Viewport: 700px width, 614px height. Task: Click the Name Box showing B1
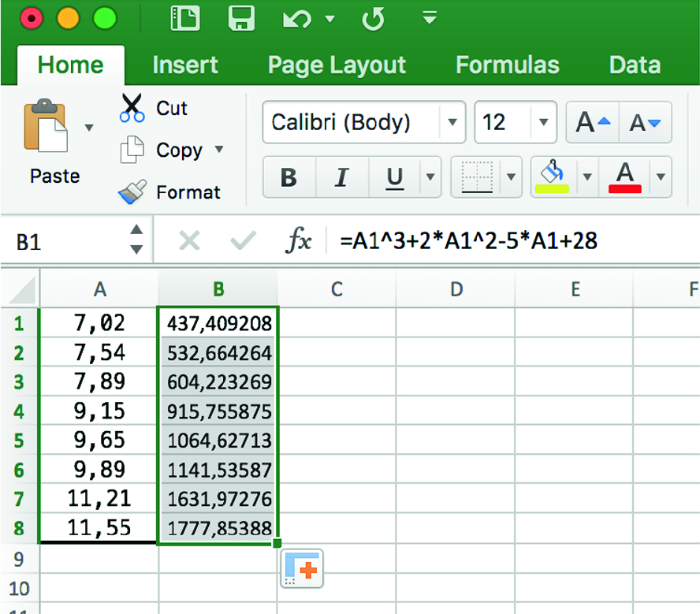[x=65, y=242]
